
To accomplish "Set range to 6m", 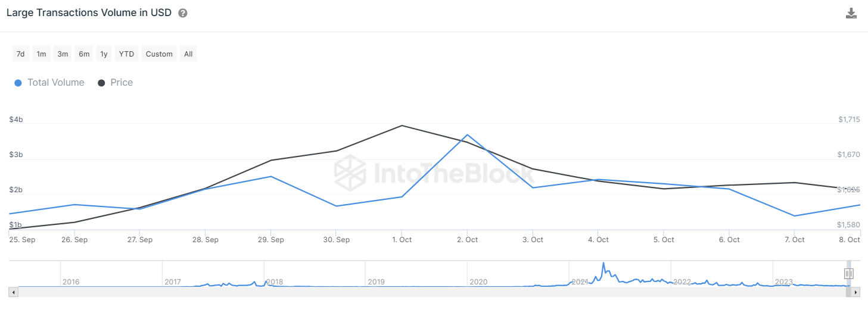I will [x=84, y=54].
